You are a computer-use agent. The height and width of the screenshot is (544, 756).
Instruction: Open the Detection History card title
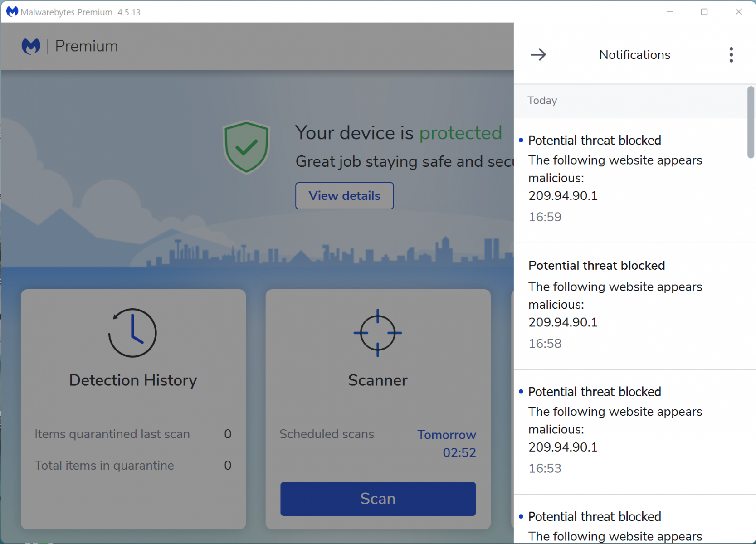coord(133,380)
